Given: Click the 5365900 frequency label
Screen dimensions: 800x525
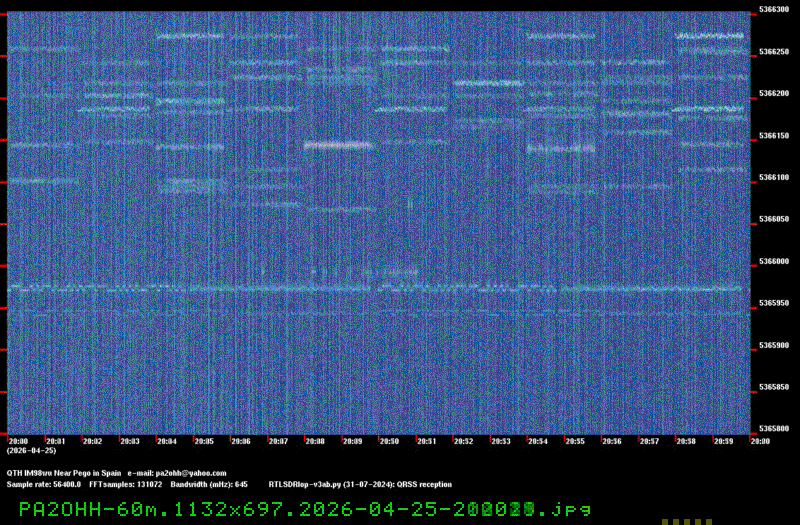Looking at the screenshot, I should 774,345.
